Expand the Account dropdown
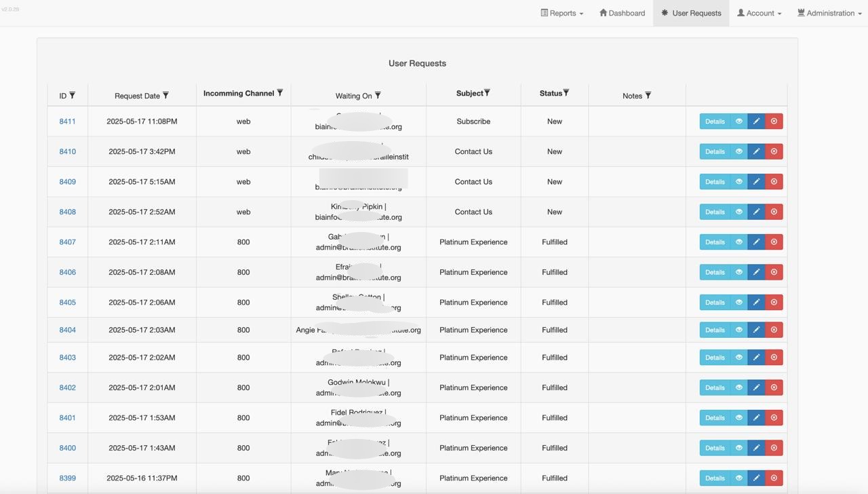 759,13
